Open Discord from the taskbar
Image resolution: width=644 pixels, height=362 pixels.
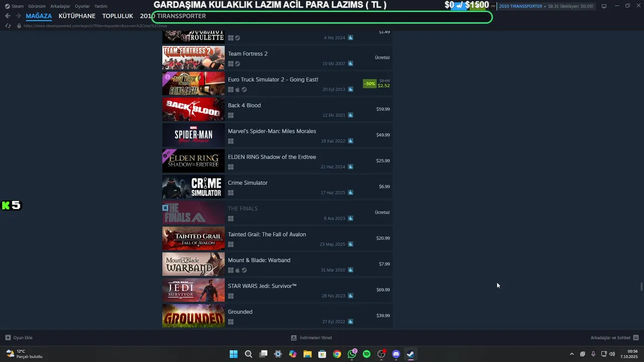pos(396,354)
